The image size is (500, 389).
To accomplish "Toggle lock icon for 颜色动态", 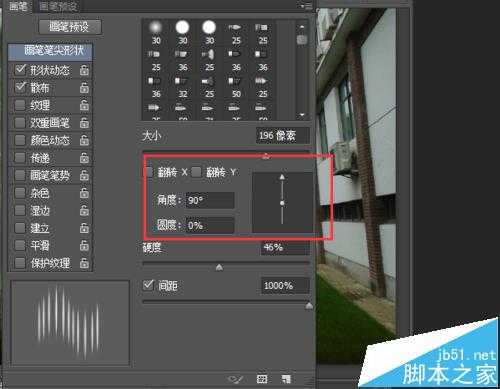I will [x=84, y=140].
